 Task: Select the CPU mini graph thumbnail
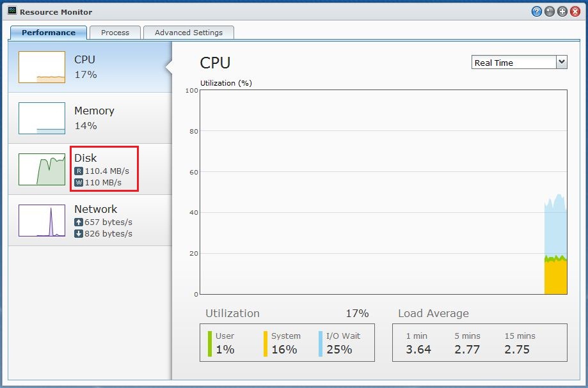[42, 67]
